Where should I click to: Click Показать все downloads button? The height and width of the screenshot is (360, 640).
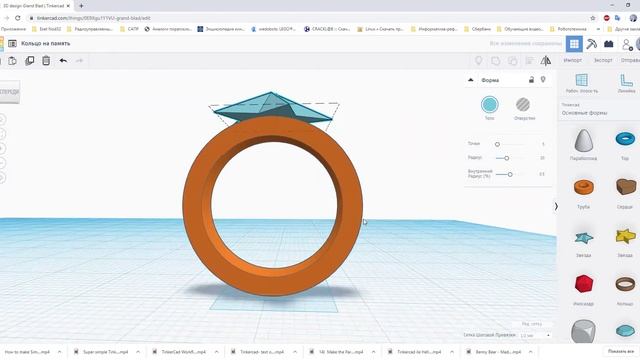pos(621,351)
